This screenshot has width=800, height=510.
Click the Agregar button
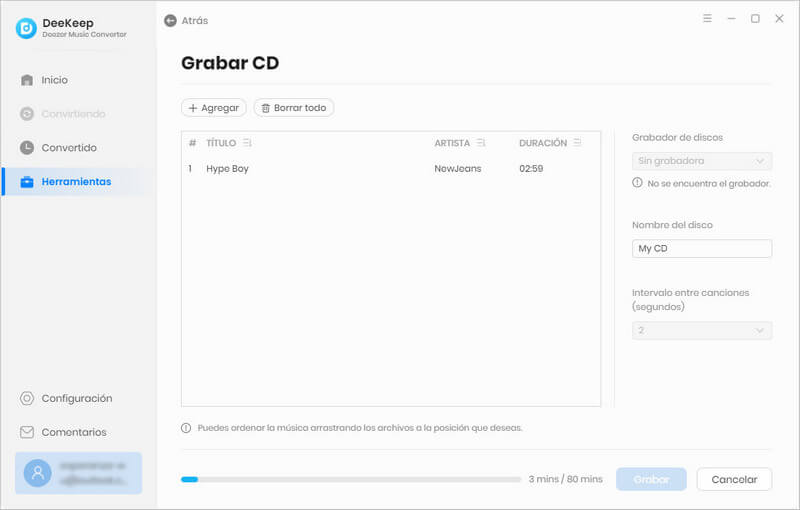click(214, 108)
